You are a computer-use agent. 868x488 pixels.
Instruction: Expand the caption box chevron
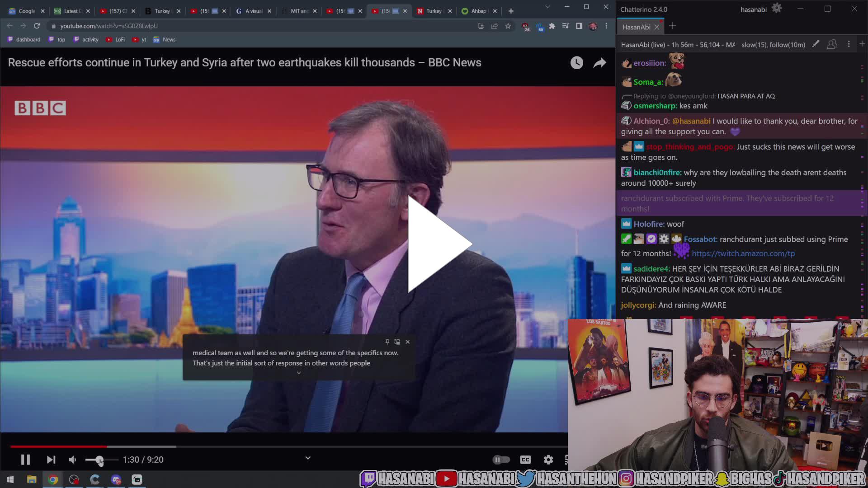coord(298,373)
